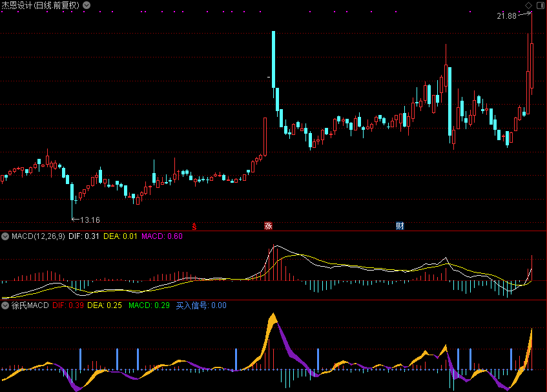Screen dimensions: 547x392
Task: Expand the 徐氏MACD indicator menu arrow
Action: tap(5, 305)
